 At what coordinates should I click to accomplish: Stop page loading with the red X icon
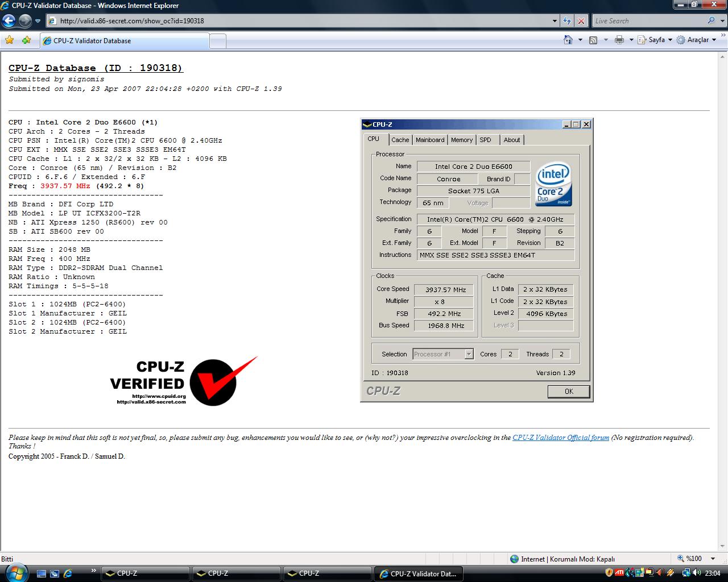tap(581, 21)
